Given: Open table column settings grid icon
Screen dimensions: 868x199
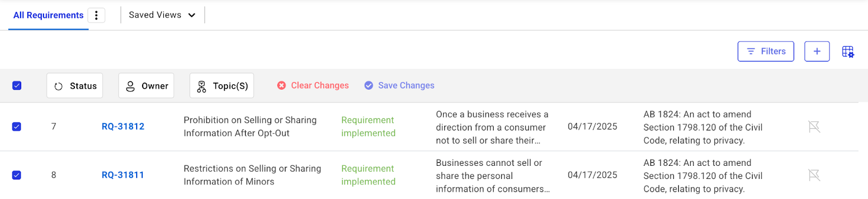Looking at the screenshot, I should pyautogui.click(x=848, y=52).
